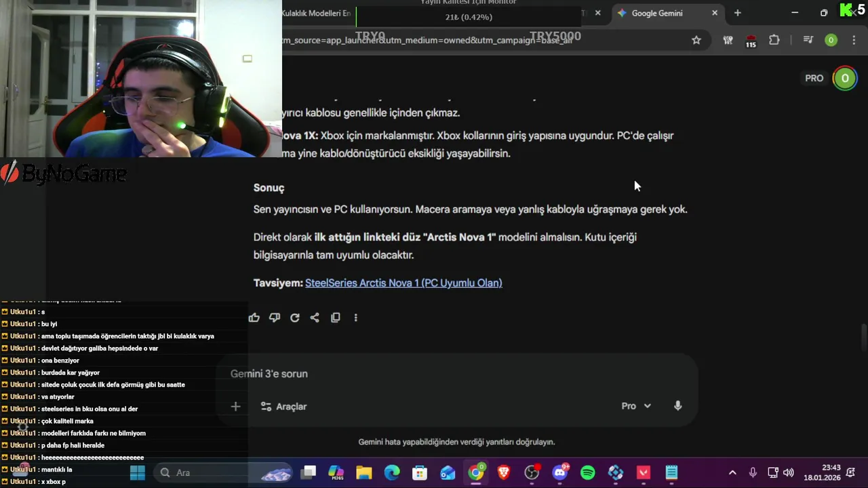Switch to Chrome in the taskbar
868x488 pixels.
pos(476,472)
